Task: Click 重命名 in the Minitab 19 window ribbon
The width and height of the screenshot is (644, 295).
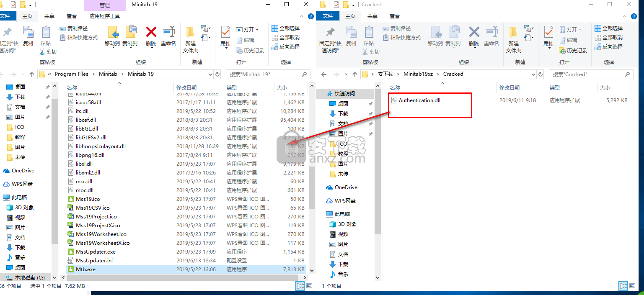Action: click(x=168, y=36)
